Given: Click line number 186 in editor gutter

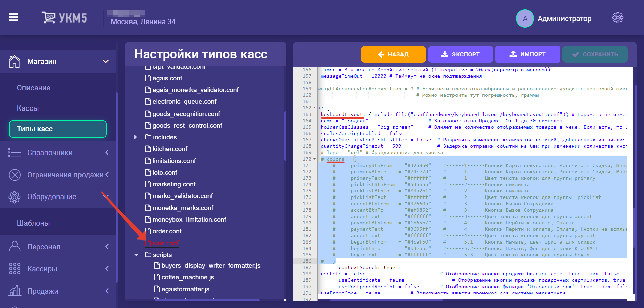Looking at the screenshot, I should [x=307, y=261].
